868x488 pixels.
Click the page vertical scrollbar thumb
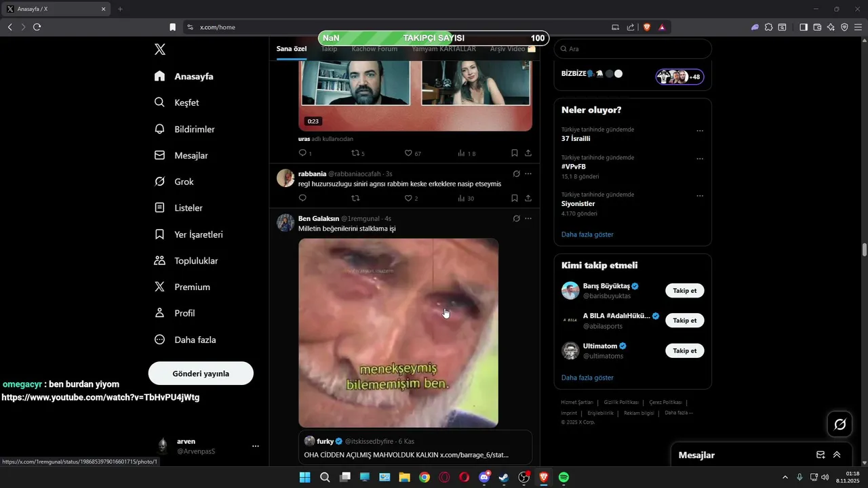(865, 249)
